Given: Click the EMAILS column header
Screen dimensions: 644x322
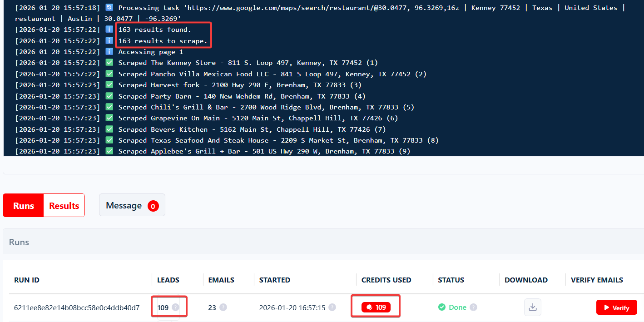Looking at the screenshot, I should pos(221,280).
